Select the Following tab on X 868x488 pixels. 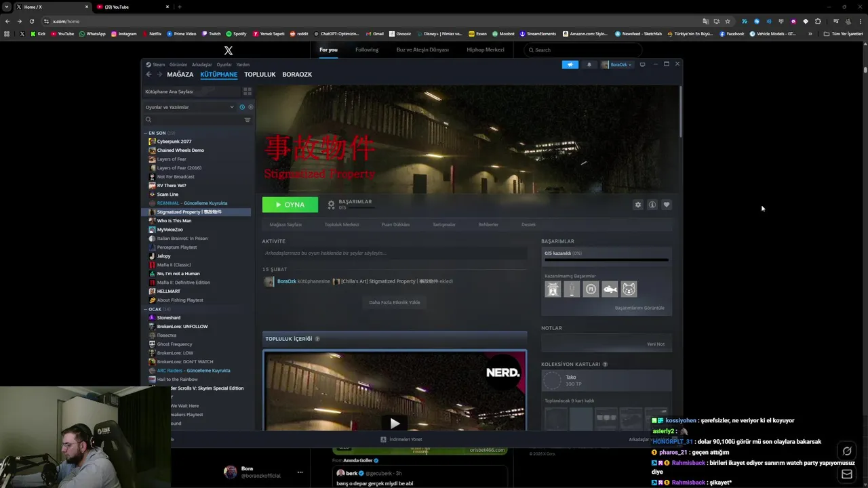click(367, 49)
